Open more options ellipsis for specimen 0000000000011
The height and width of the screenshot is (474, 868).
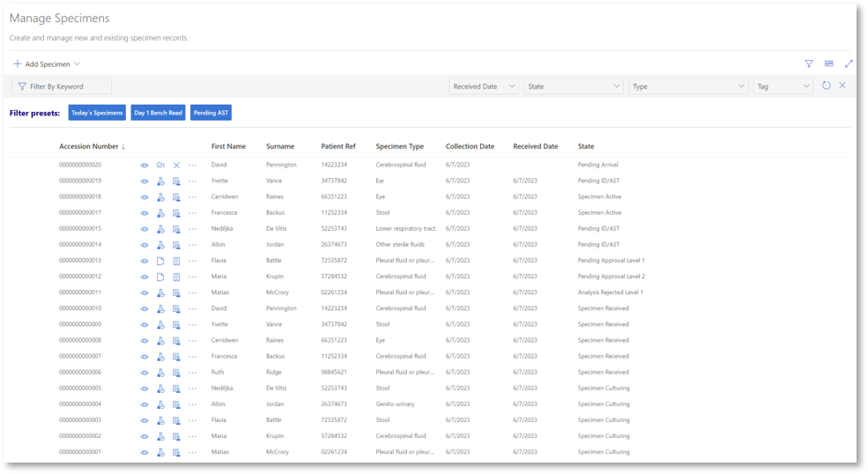(192, 293)
